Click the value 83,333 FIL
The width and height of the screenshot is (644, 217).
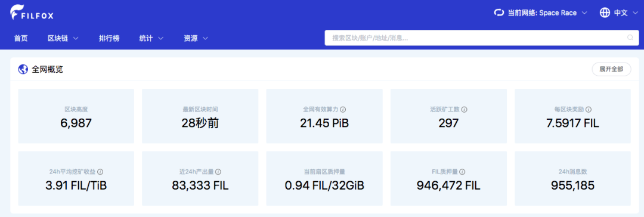tap(200, 186)
